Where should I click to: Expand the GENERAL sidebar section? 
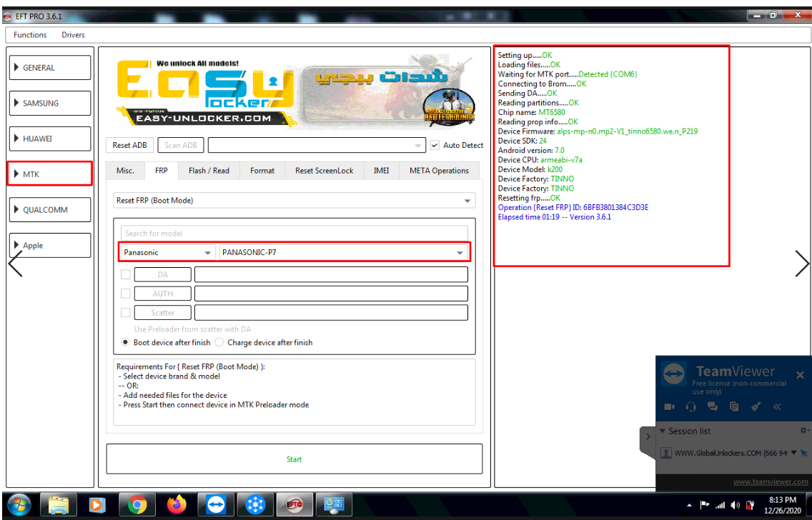coord(50,67)
